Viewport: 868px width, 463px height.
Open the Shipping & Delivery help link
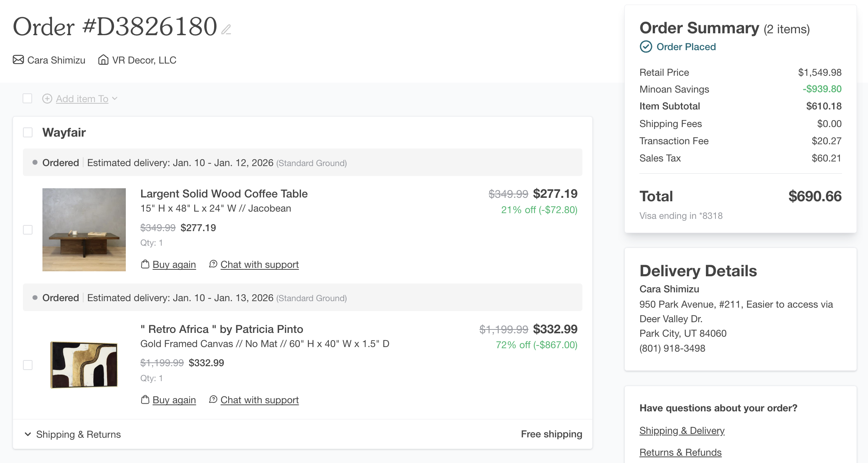coord(682,430)
